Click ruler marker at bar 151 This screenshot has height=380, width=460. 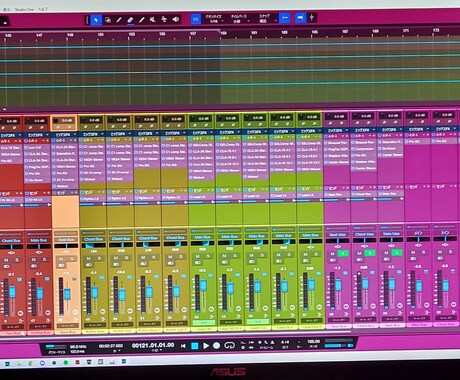click(x=100, y=35)
